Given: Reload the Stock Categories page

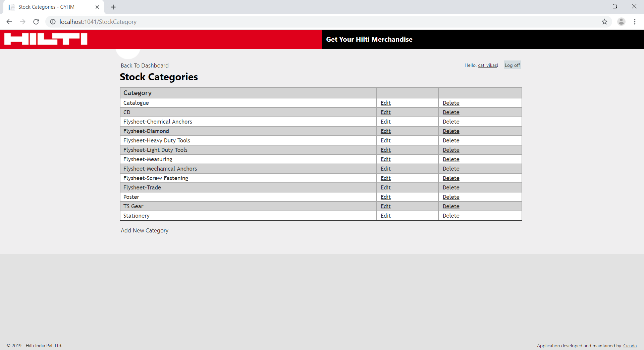Looking at the screenshot, I should pyautogui.click(x=36, y=22).
